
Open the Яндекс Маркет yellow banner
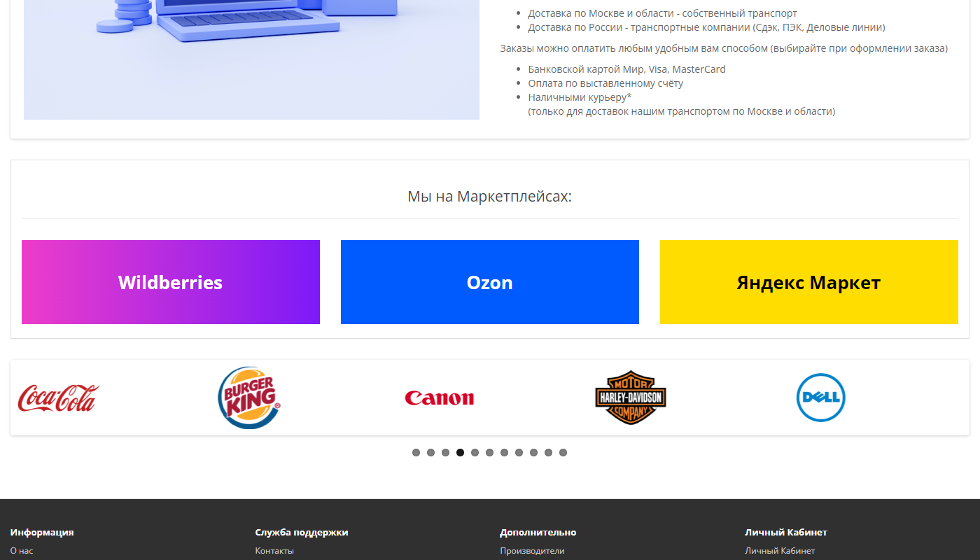[808, 282]
